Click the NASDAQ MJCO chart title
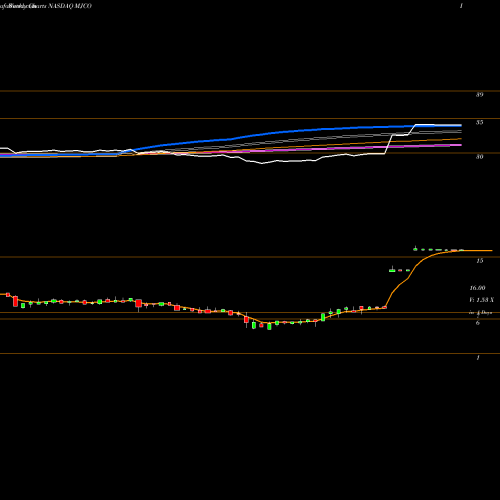Image resolution: width=500 pixels, height=500 pixels. point(70,6)
